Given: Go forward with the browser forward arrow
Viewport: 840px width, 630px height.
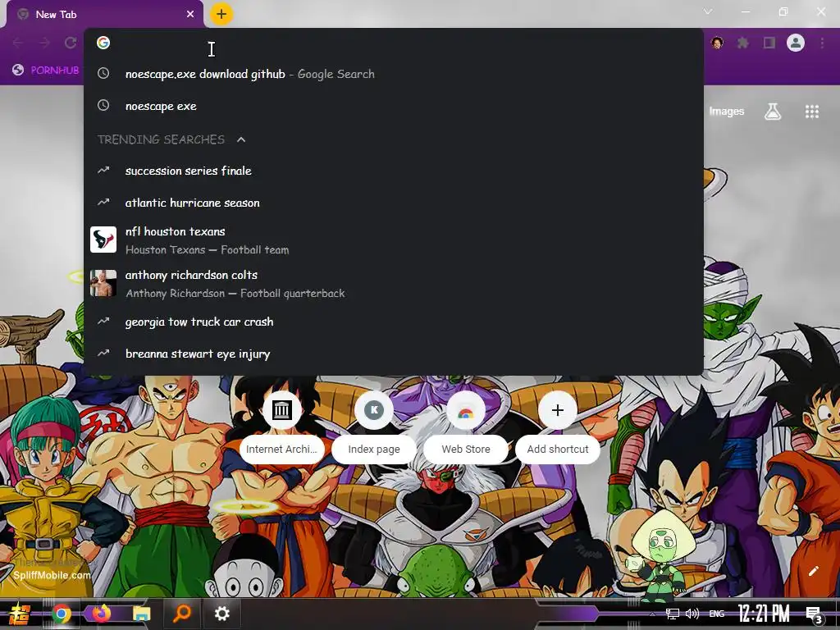Looking at the screenshot, I should (44, 43).
